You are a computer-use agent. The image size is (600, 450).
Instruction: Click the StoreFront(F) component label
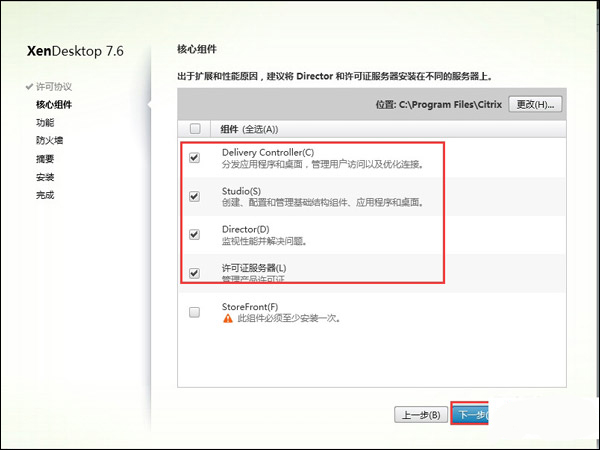(250, 307)
